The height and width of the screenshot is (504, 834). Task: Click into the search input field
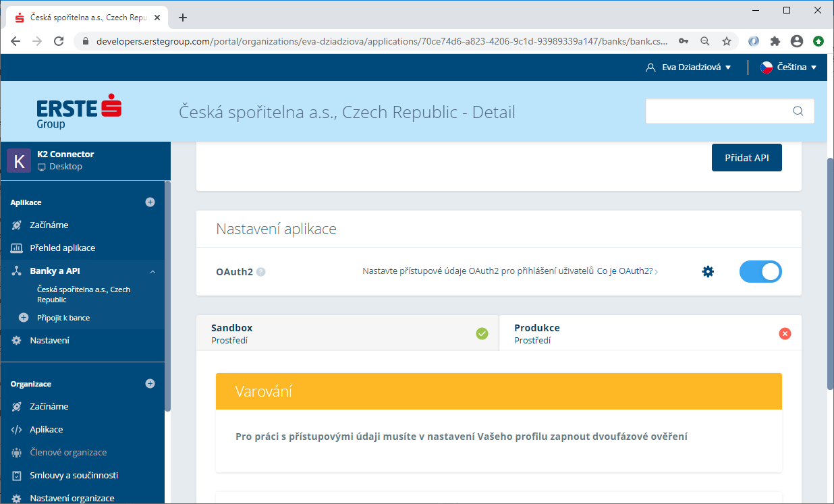click(x=717, y=111)
